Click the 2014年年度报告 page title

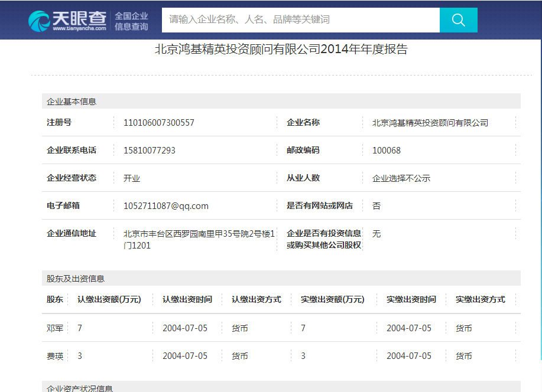[281, 50]
